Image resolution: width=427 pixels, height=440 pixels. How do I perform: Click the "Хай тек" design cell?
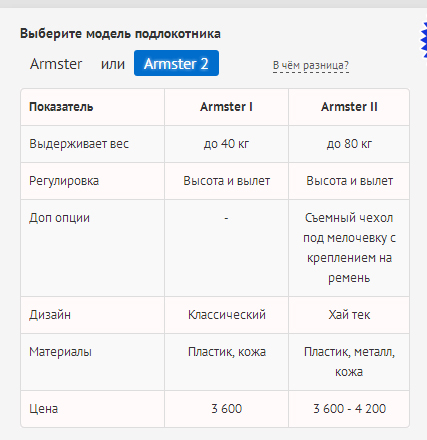[x=349, y=315]
